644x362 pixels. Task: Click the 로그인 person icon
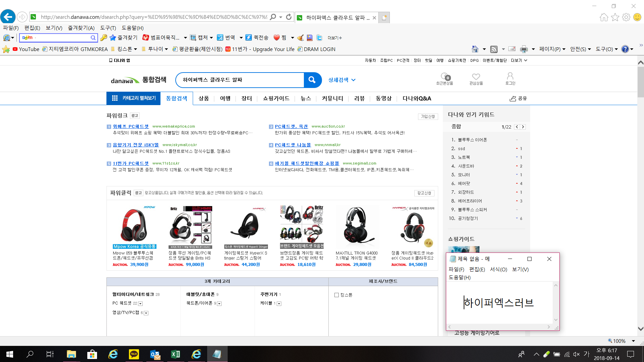[510, 79]
